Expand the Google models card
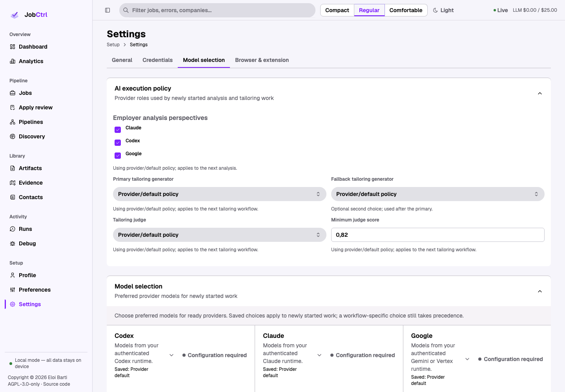Screen dimensions: 565x392 point(467,359)
